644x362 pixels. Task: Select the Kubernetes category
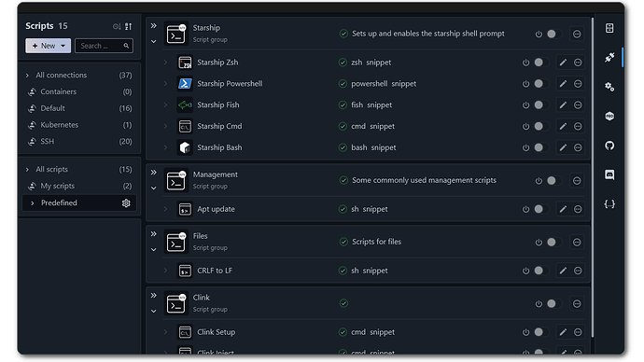pyautogui.click(x=79, y=125)
